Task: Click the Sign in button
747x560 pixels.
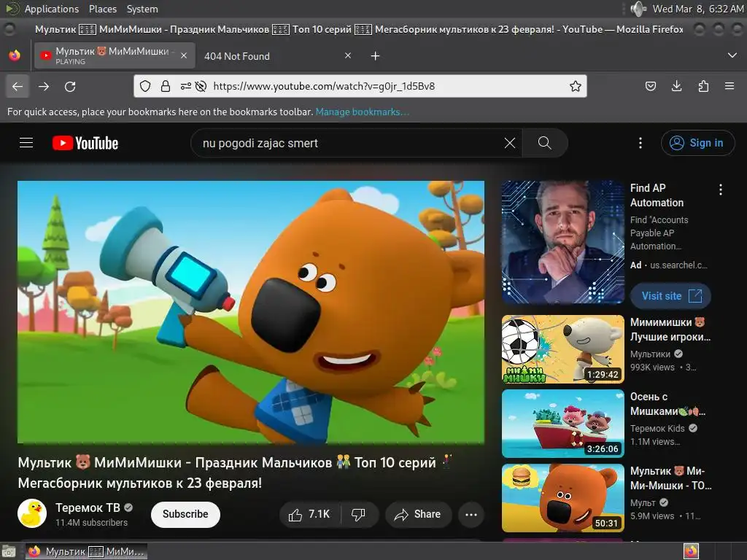Action: click(697, 143)
